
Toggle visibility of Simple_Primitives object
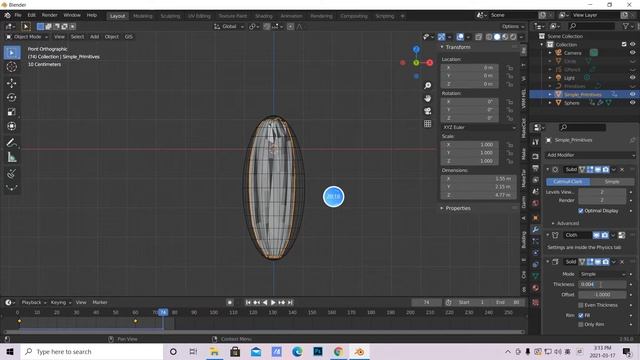632,94
